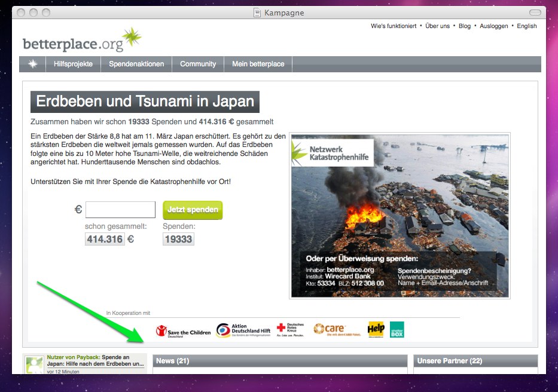Viewport: 558px width, 392px height.
Task: Switch language to English
Action: [x=527, y=26]
